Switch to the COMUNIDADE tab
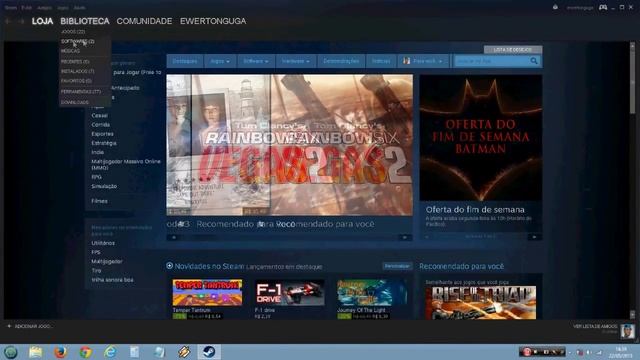The width and height of the screenshot is (640, 360). [144, 21]
